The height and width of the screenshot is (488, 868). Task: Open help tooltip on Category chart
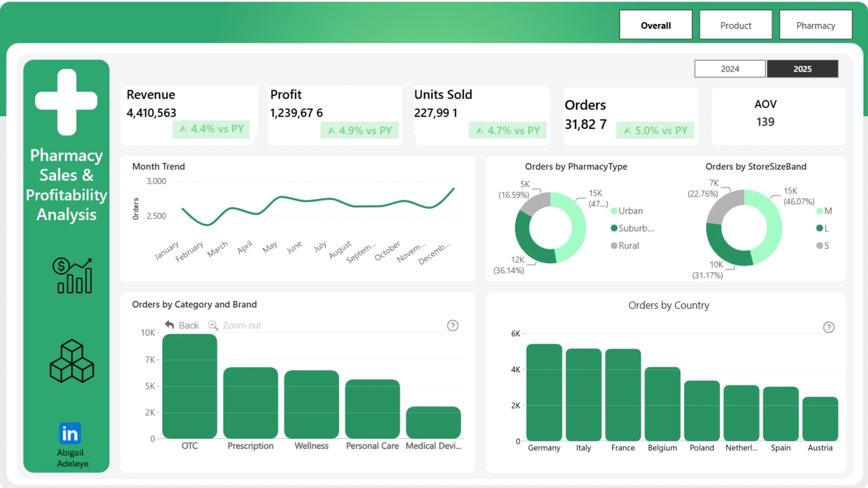453,325
